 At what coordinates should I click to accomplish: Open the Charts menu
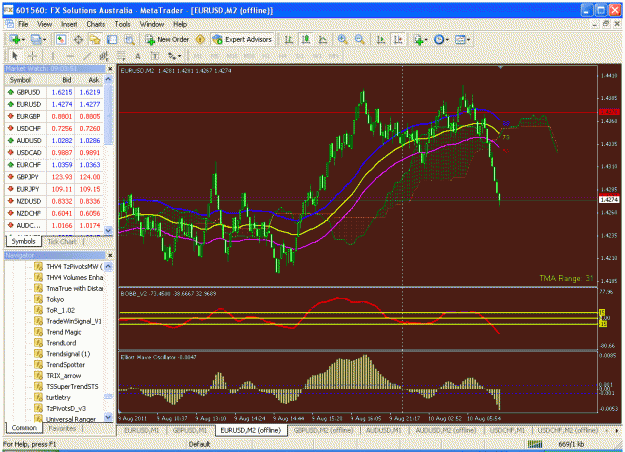pos(96,24)
